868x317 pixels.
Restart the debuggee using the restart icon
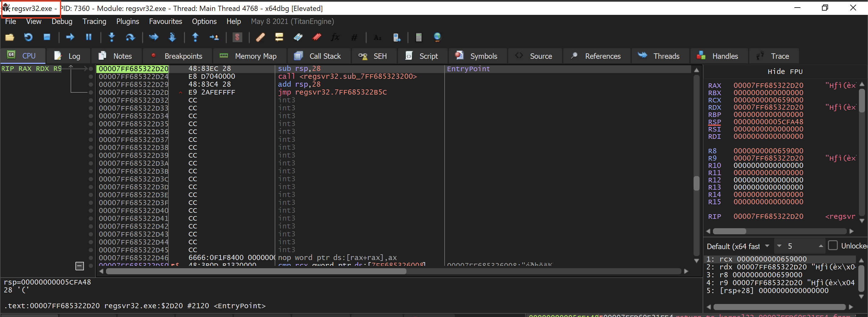28,37
